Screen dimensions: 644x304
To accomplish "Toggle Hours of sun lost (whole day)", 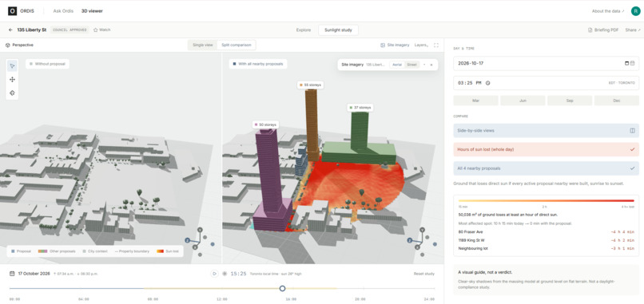I will pyautogui.click(x=546, y=149).
